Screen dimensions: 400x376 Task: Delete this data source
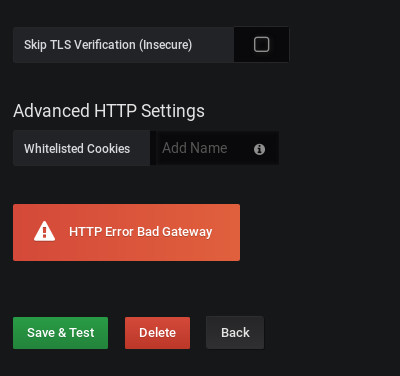click(x=157, y=333)
